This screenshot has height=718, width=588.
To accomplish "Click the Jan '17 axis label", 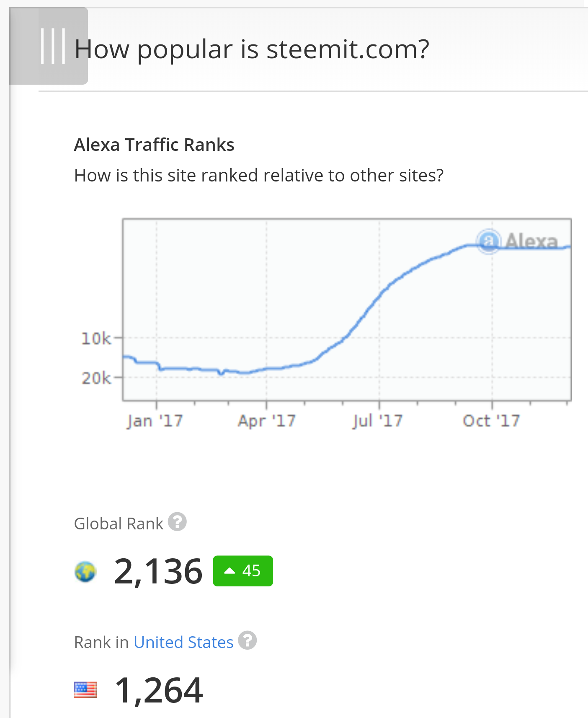I will click(x=155, y=420).
